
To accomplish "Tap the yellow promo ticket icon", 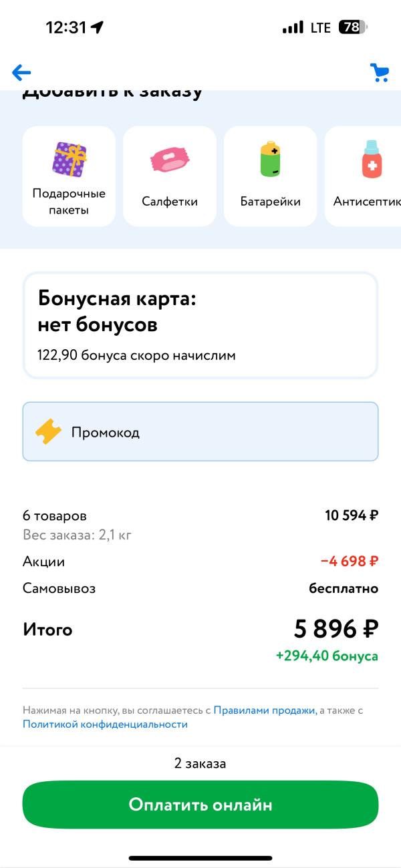I will click(x=48, y=432).
